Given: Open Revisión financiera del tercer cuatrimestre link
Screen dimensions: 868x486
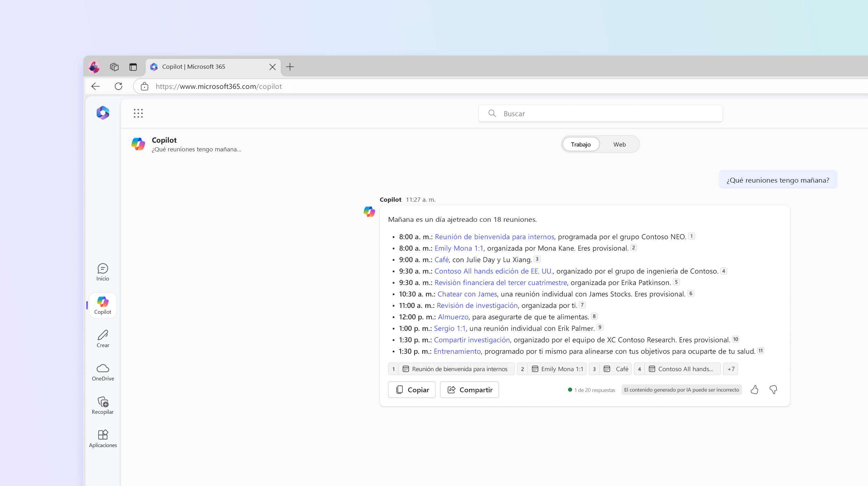Looking at the screenshot, I should [501, 283].
